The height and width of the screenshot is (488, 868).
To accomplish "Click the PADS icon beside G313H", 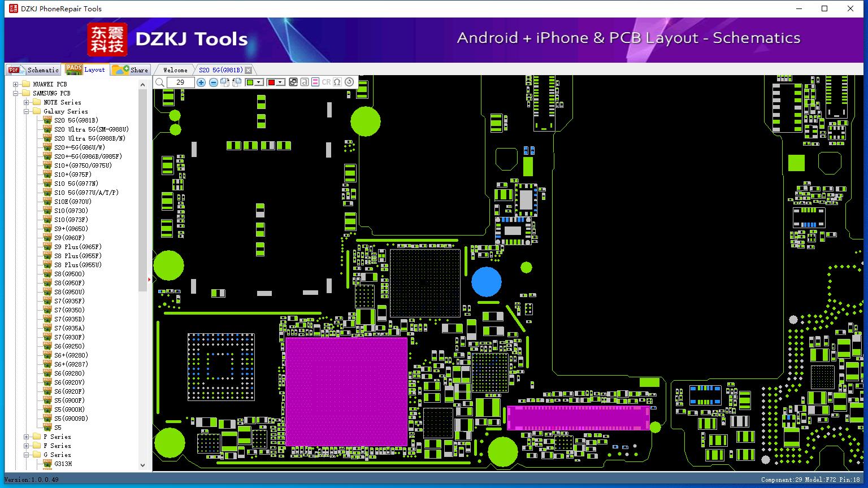I will tap(47, 464).
